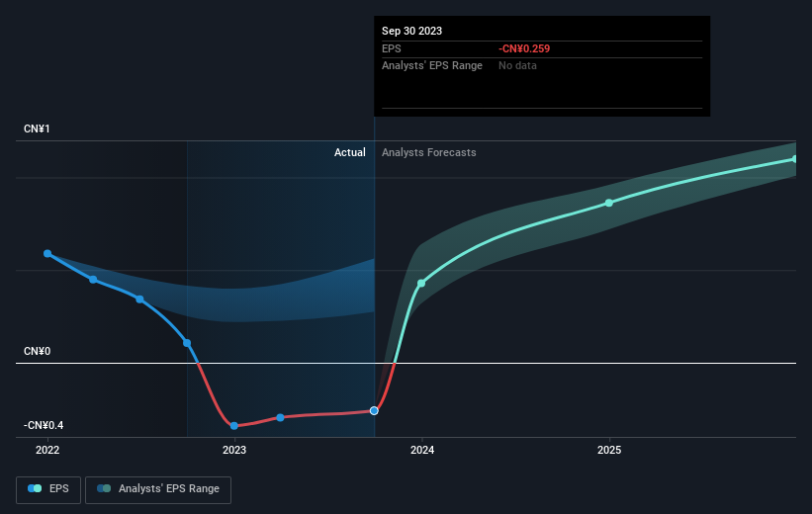Click the -CN¥0.259 EPS tooltip value
812x514 pixels.
[x=524, y=48]
